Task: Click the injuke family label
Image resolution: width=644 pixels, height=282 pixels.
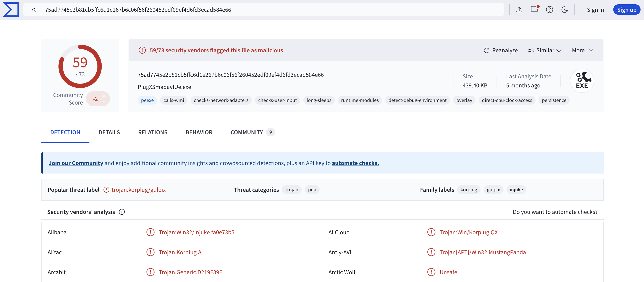Action: click(516, 190)
